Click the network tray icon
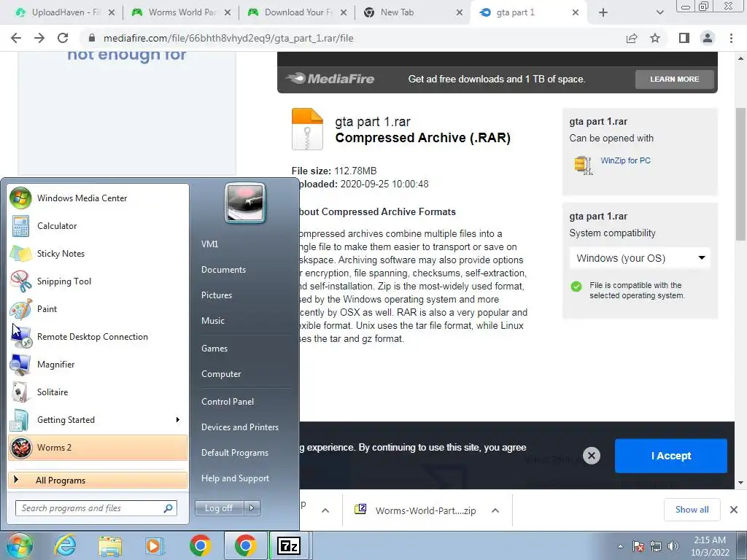 tap(656, 546)
